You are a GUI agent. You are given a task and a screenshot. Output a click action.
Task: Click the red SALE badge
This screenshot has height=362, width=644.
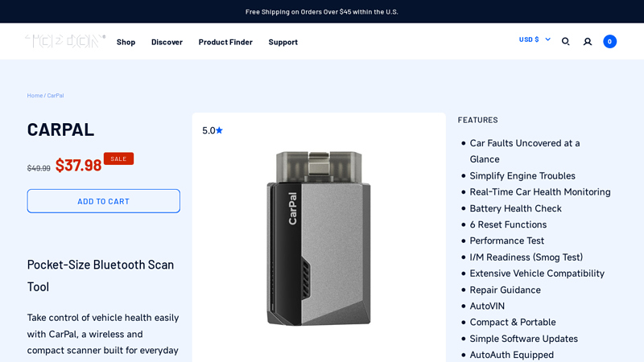point(118,158)
